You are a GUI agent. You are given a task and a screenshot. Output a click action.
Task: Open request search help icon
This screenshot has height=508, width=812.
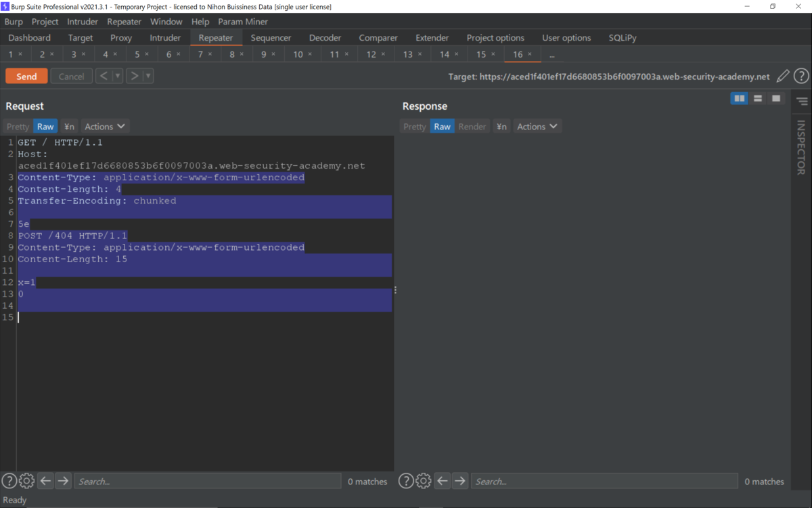coord(9,481)
